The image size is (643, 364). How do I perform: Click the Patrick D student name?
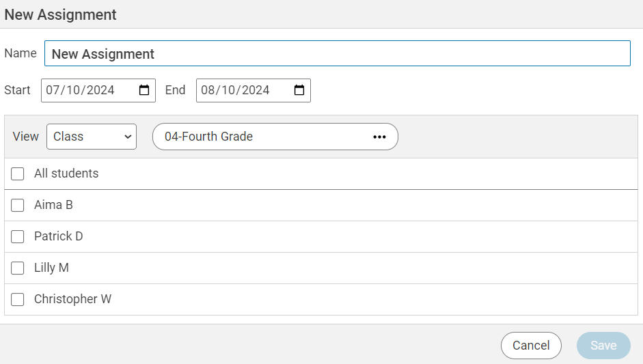pos(59,236)
